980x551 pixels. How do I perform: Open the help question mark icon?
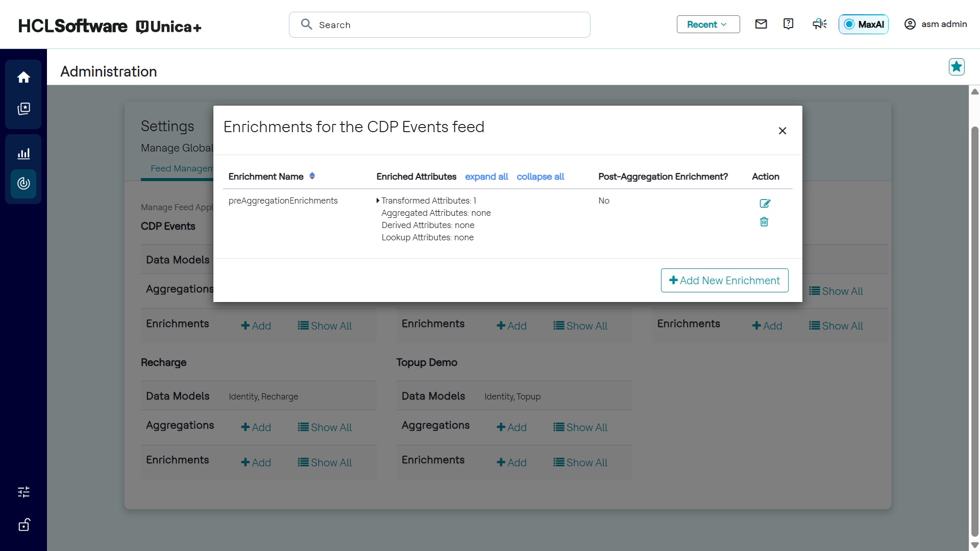point(788,24)
